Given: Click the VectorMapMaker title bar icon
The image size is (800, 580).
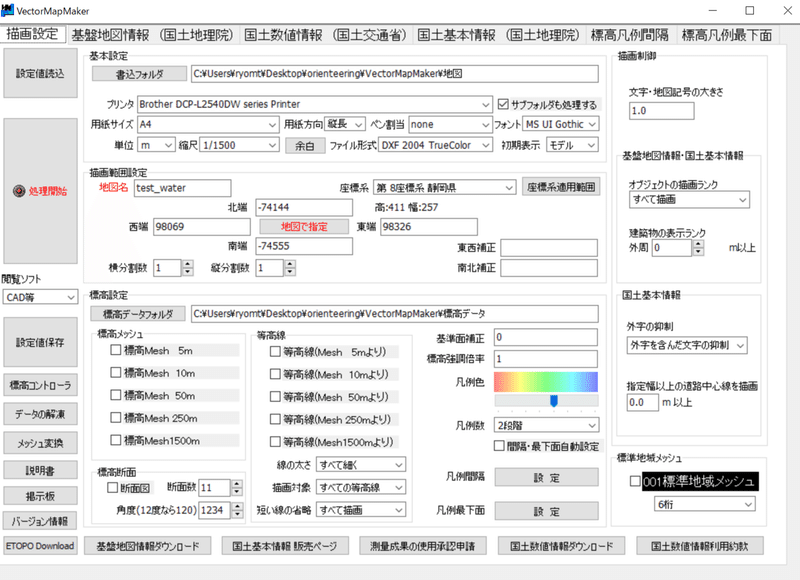Looking at the screenshot, I should click(x=7, y=10).
